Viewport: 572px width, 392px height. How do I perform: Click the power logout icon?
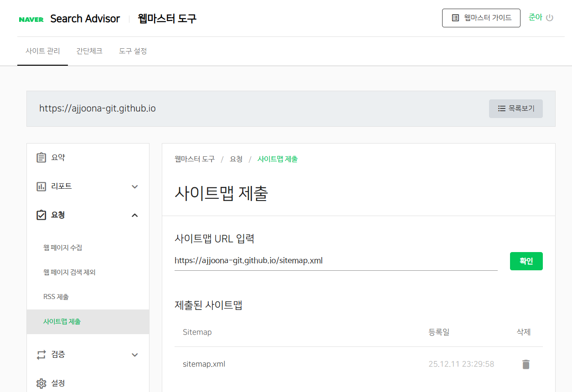550,18
